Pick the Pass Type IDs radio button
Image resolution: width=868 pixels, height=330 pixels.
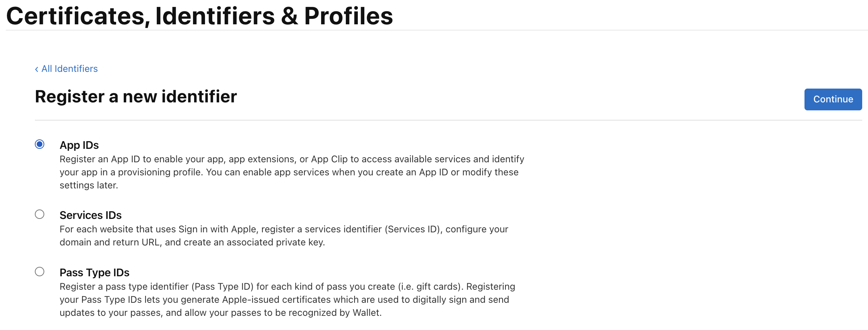40,272
